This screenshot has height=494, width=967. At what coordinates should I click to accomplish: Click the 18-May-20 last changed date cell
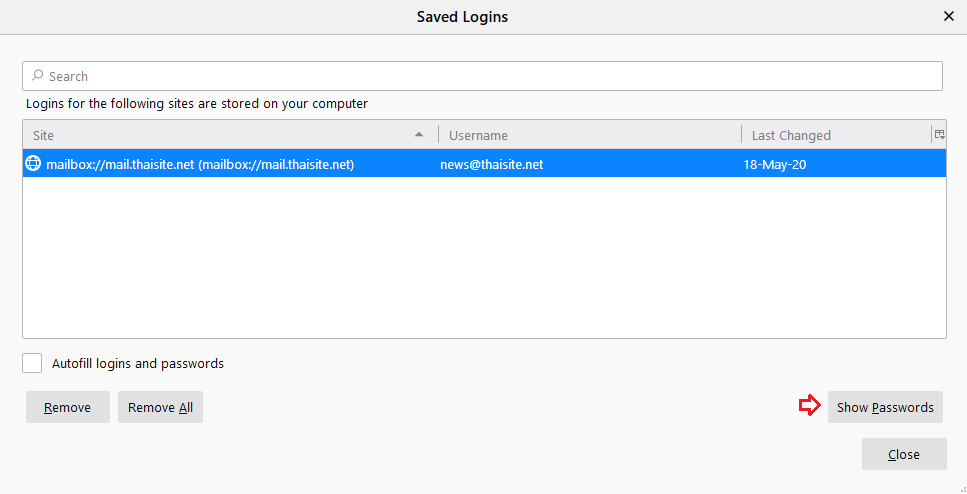click(775, 165)
